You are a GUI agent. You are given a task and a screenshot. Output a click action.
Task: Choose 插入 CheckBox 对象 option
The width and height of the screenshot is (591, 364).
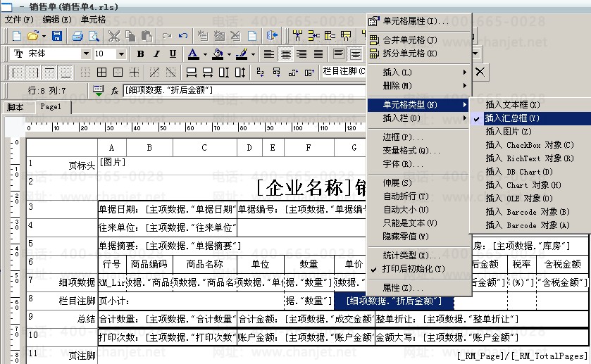tap(529, 145)
